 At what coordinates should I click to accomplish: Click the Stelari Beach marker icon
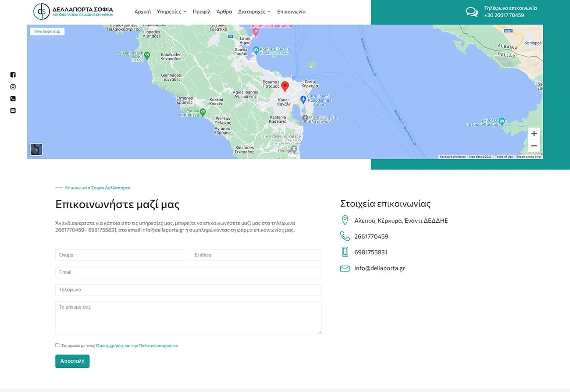pos(147,55)
